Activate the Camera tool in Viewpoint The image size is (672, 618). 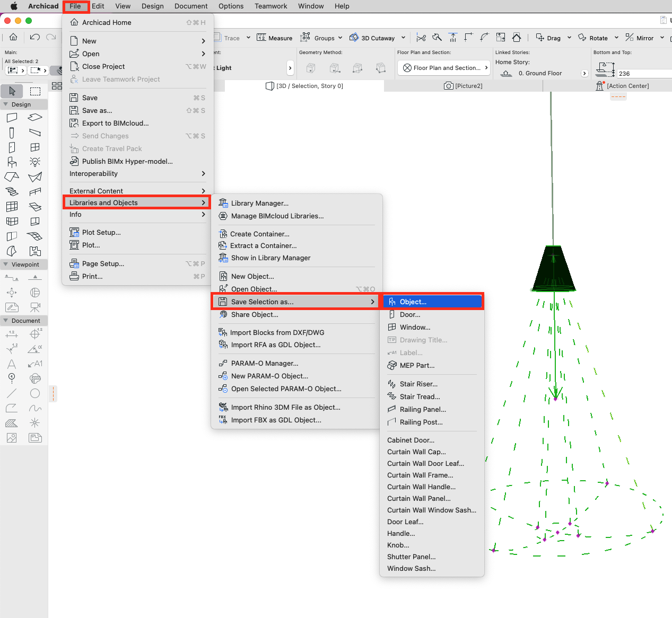pyautogui.click(x=35, y=307)
